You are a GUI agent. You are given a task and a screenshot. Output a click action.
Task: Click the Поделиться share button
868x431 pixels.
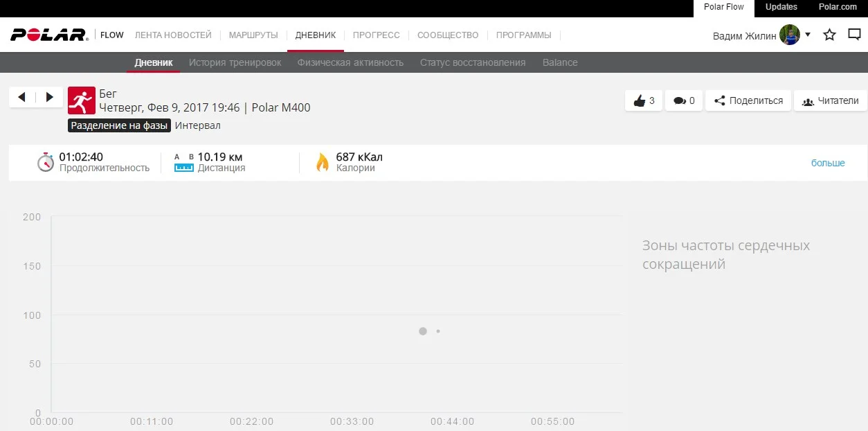pos(748,100)
